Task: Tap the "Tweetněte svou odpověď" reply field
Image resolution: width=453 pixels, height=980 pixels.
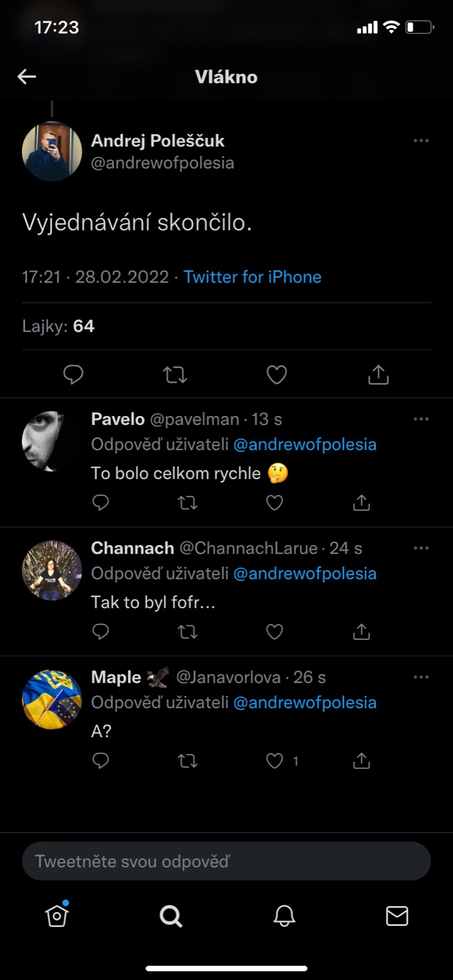Action: pyautogui.click(x=226, y=861)
